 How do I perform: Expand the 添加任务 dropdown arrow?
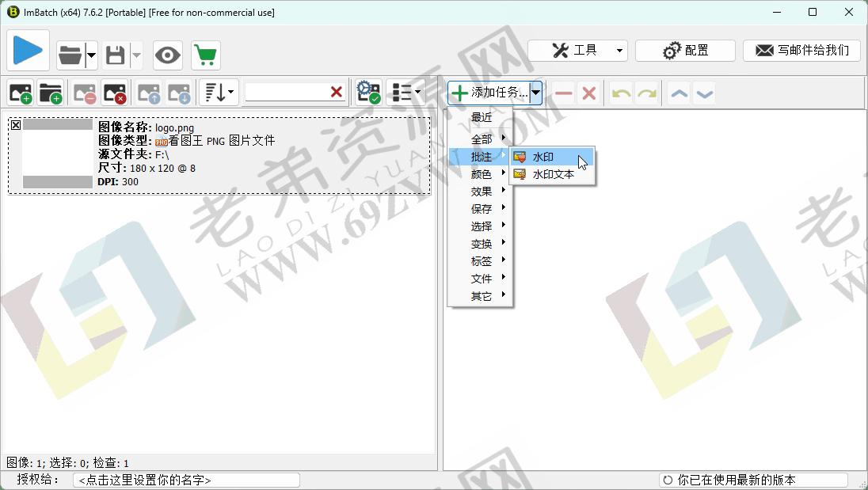click(536, 93)
